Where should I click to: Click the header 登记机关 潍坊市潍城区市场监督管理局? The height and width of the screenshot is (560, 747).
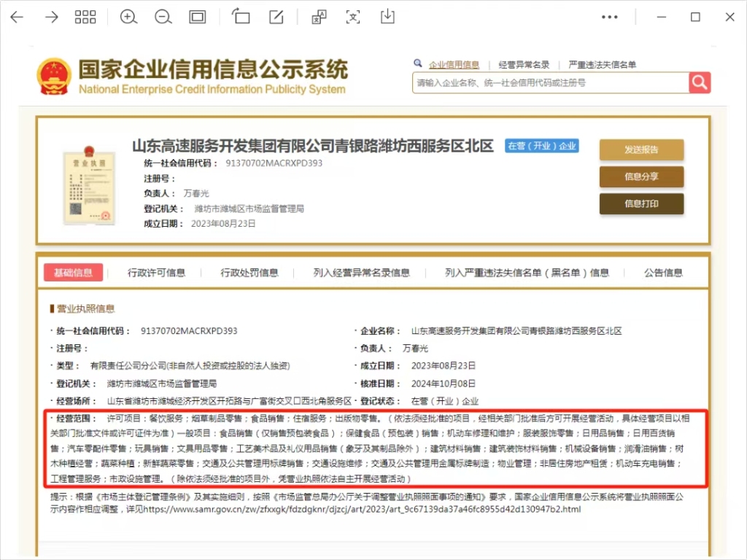pyautogui.click(x=249, y=209)
